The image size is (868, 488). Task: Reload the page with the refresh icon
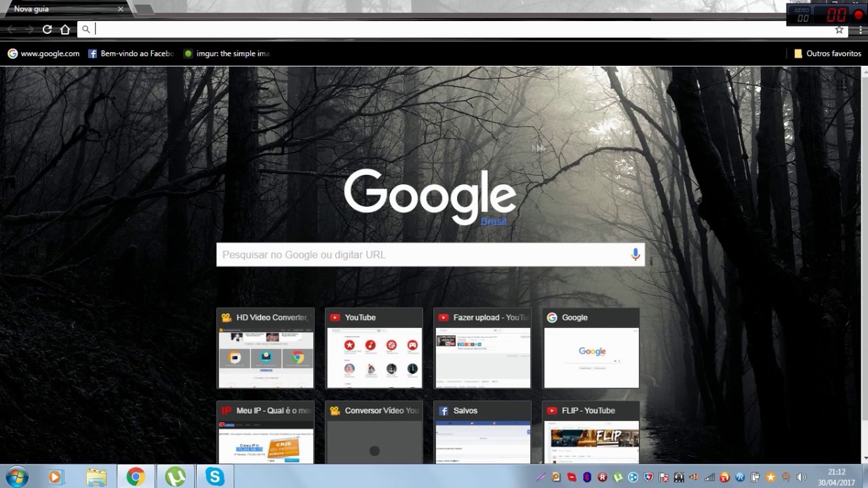click(x=47, y=29)
